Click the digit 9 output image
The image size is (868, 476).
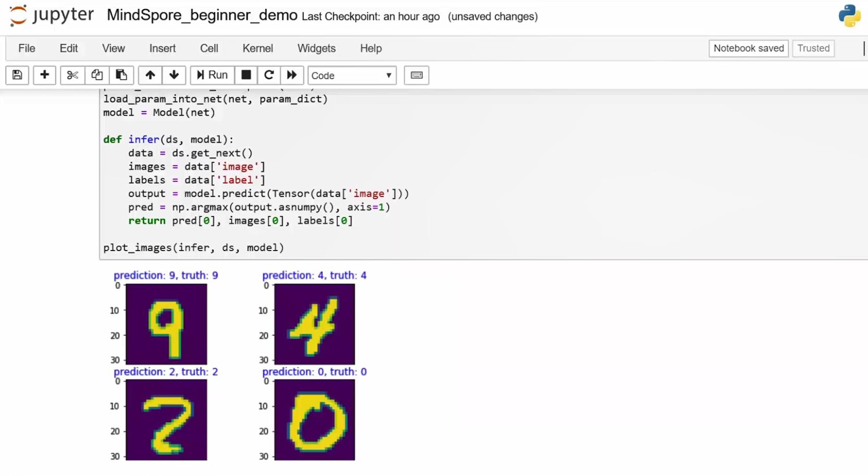(166, 324)
